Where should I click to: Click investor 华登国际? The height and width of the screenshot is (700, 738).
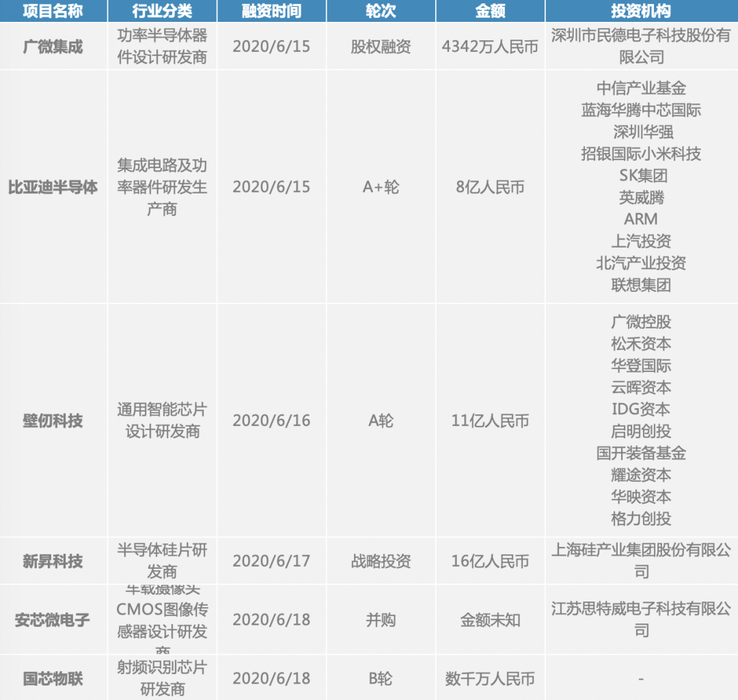pyautogui.click(x=642, y=365)
